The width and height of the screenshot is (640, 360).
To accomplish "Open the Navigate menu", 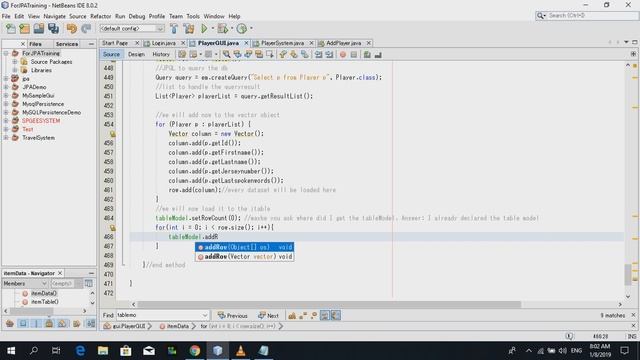I will [x=54, y=16].
